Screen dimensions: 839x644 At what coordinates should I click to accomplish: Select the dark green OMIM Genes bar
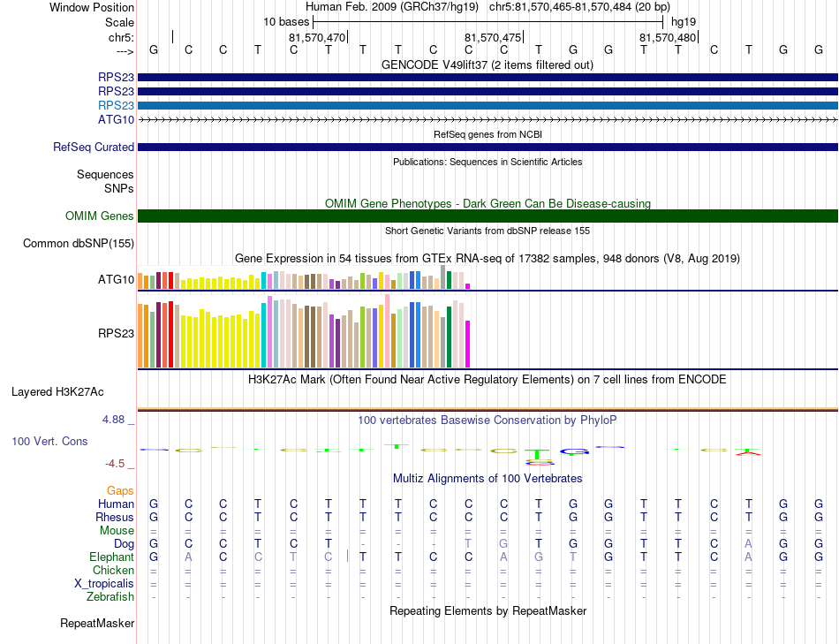(488, 216)
